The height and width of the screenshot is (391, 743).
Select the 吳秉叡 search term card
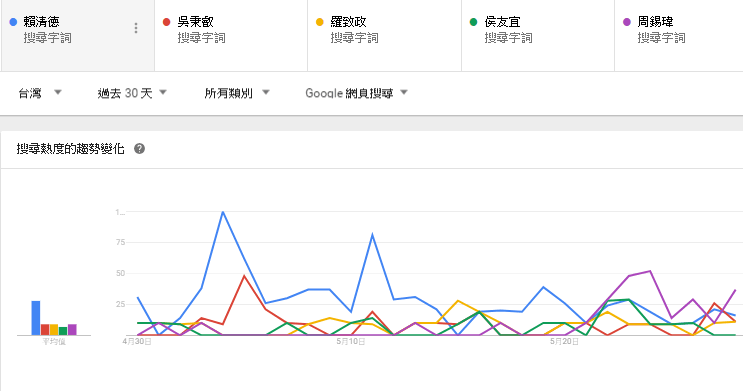point(231,36)
